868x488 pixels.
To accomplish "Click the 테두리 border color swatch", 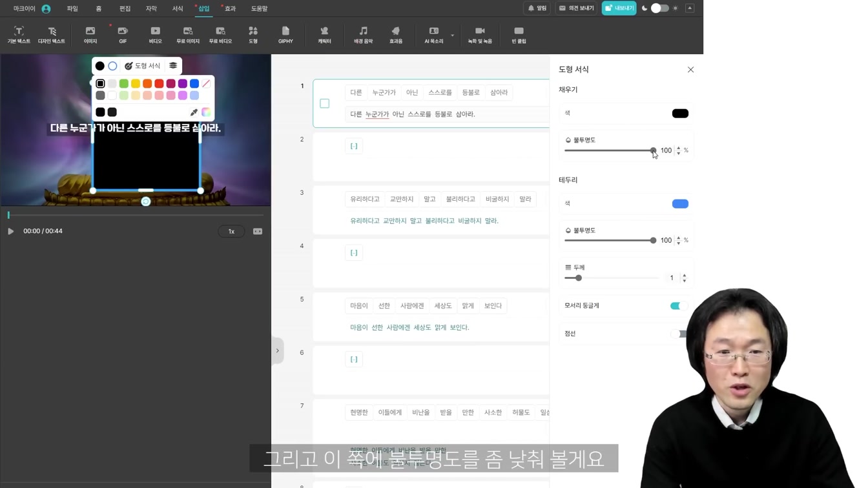I will [680, 204].
